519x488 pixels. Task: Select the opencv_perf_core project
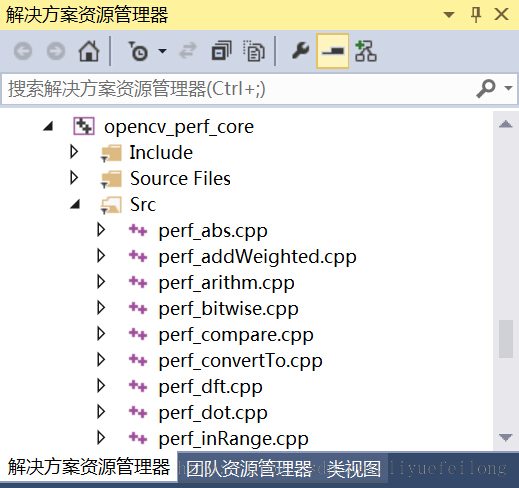point(179,127)
